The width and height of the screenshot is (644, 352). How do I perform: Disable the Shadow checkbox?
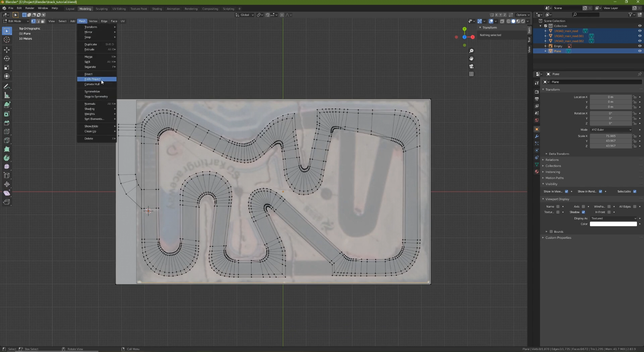583,212
